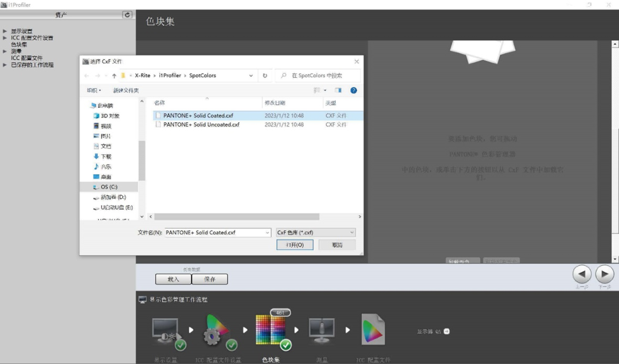
Task: Open the recent locations dropdown arrow
Action: point(106,76)
